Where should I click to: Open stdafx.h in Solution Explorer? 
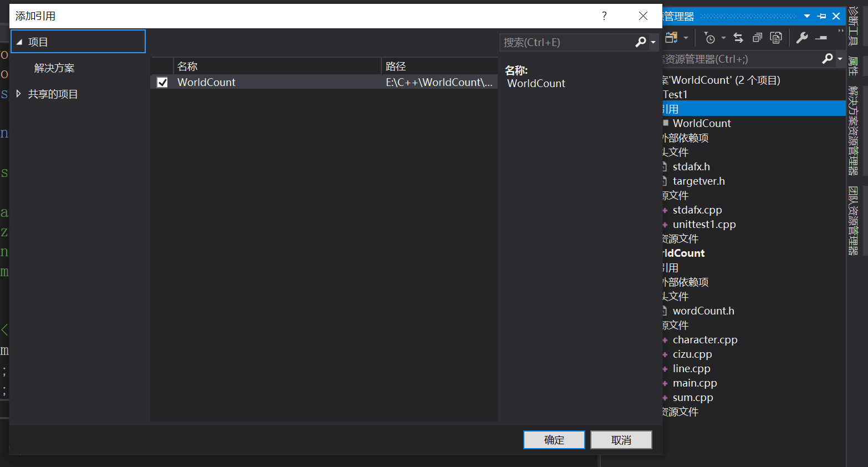(x=691, y=166)
